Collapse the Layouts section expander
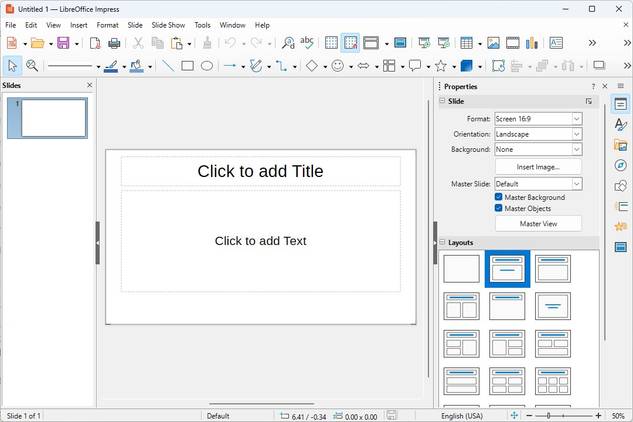Viewport: 633px width, 422px height. [442, 242]
